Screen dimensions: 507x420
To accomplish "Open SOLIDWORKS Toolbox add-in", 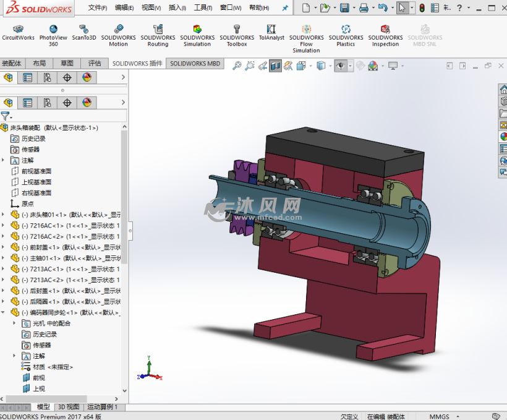I will 237,36.
